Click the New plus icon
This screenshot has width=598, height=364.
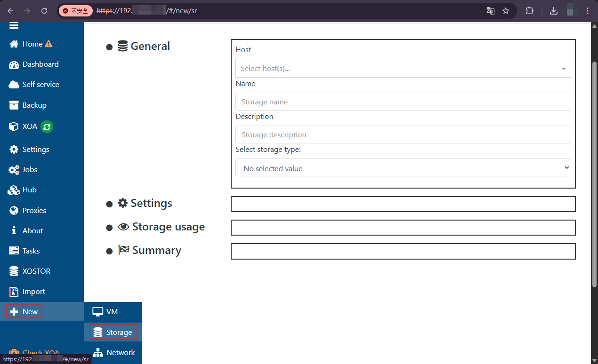coord(14,312)
